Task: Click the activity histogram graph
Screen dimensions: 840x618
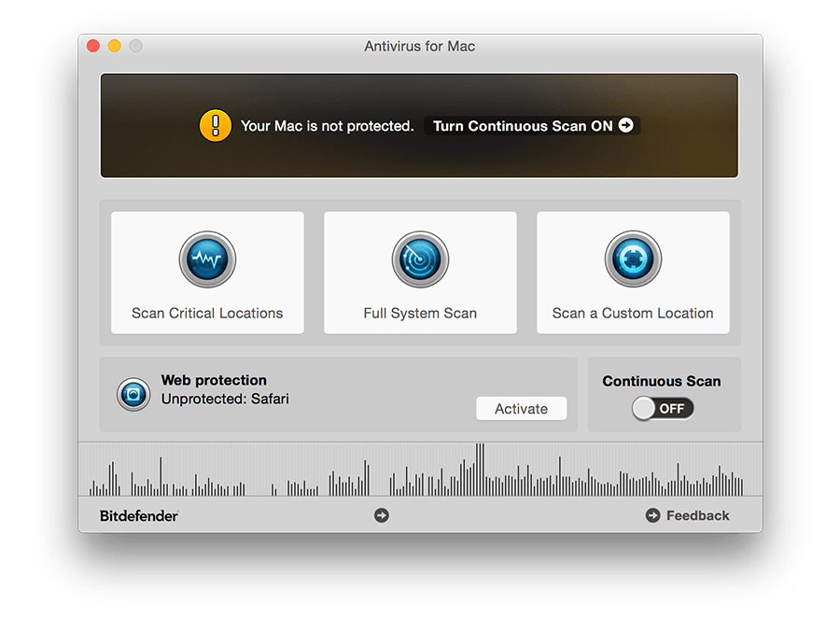Action: click(420, 470)
